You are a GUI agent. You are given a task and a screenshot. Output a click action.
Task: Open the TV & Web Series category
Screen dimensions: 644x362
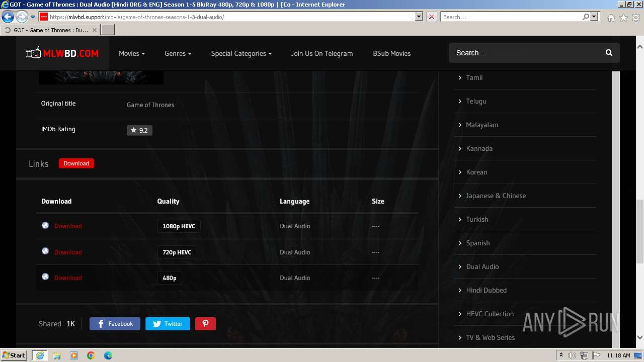click(x=490, y=337)
